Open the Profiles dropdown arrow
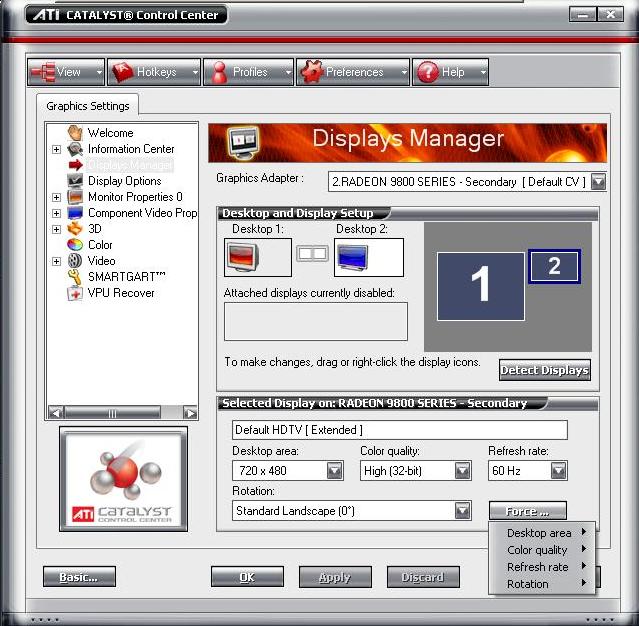The width and height of the screenshot is (639, 626). (288, 72)
